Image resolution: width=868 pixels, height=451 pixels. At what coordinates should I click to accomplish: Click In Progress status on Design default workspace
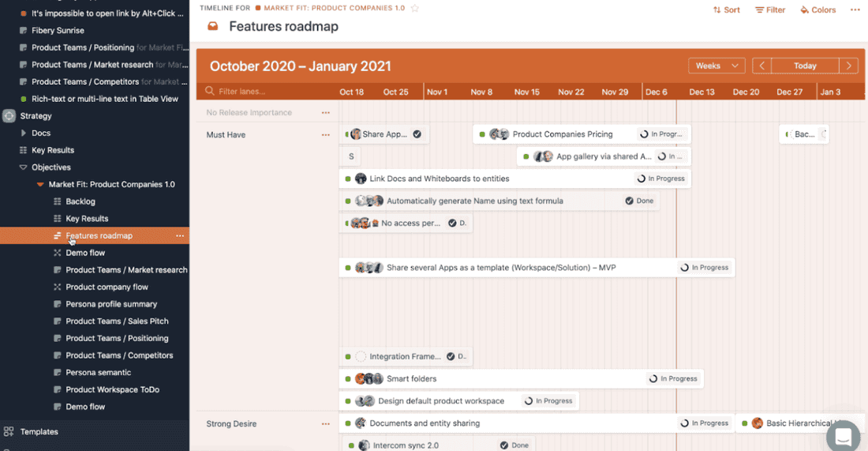coord(548,401)
